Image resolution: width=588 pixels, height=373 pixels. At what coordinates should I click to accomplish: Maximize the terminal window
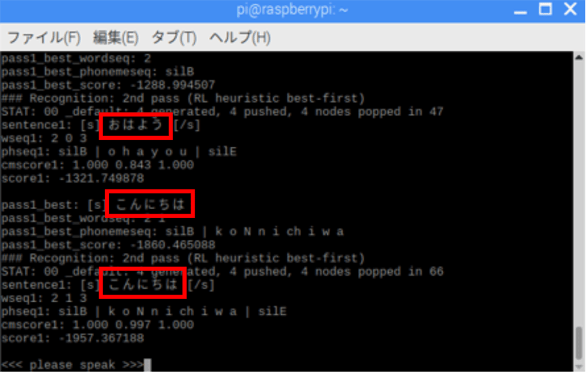pos(546,9)
